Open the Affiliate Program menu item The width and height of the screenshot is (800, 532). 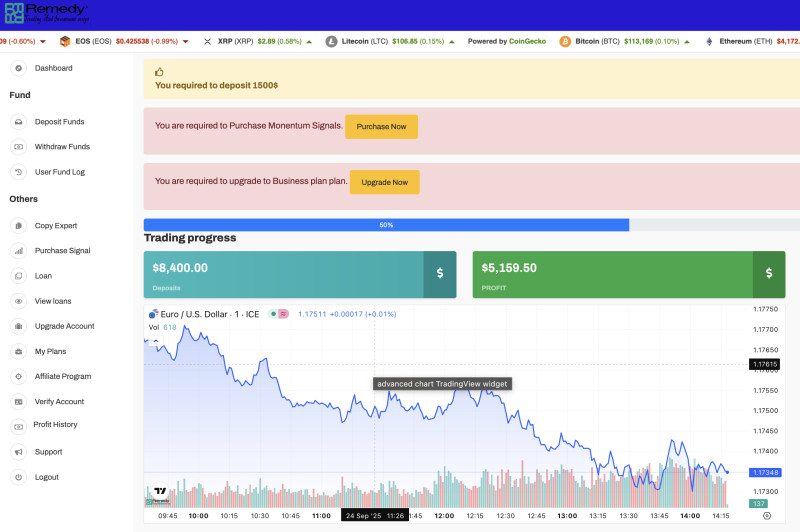62,377
